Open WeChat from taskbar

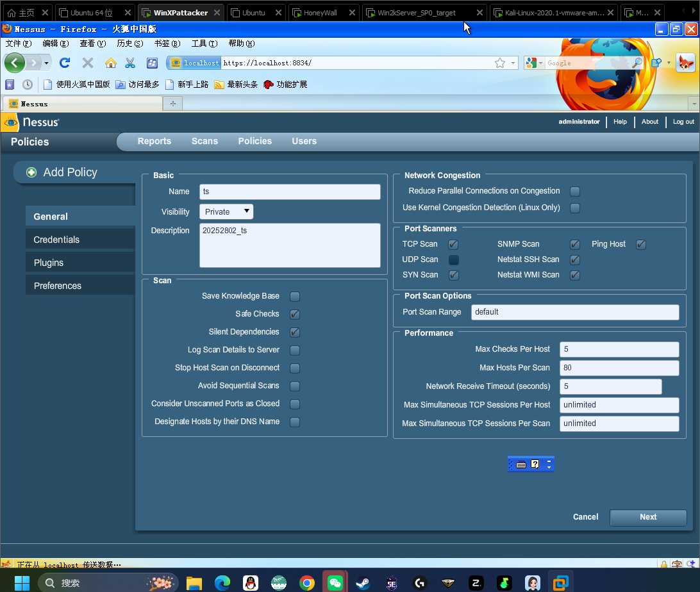tap(335, 582)
